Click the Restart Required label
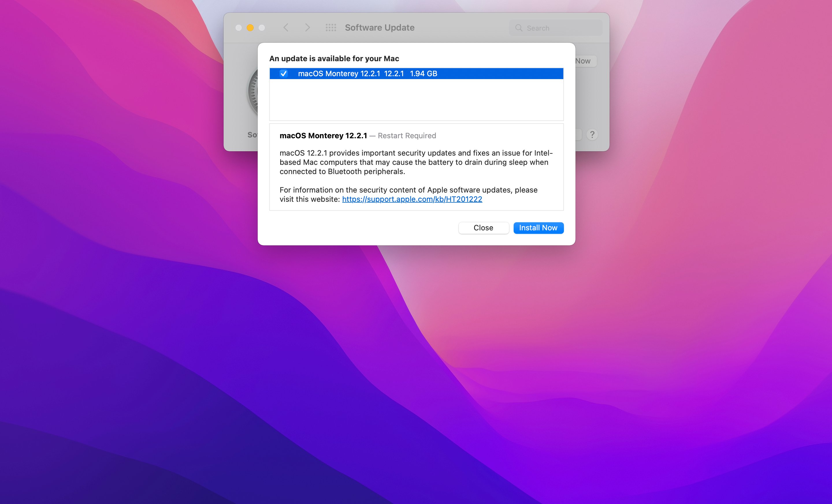This screenshot has height=504, width=832. (x=407, y=136)
